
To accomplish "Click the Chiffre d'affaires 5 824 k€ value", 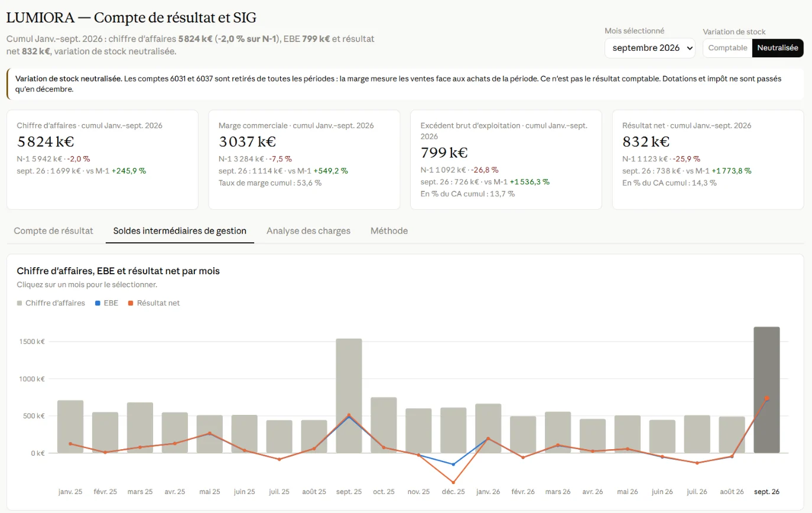I will pos(46,142).
